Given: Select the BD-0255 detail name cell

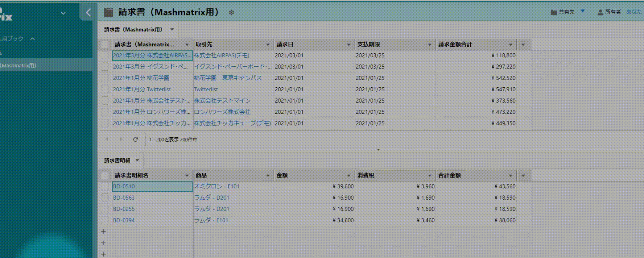Looking at the screenshot, I should point(152,209).
